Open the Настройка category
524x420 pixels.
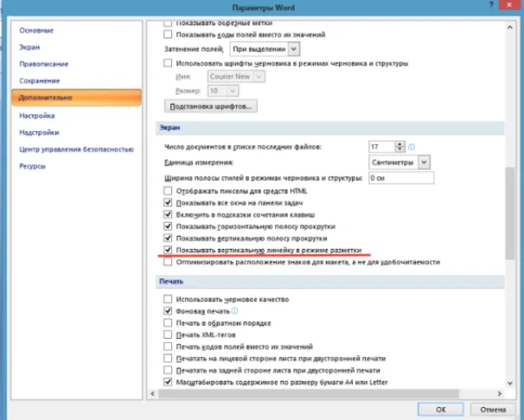(37, 115)
